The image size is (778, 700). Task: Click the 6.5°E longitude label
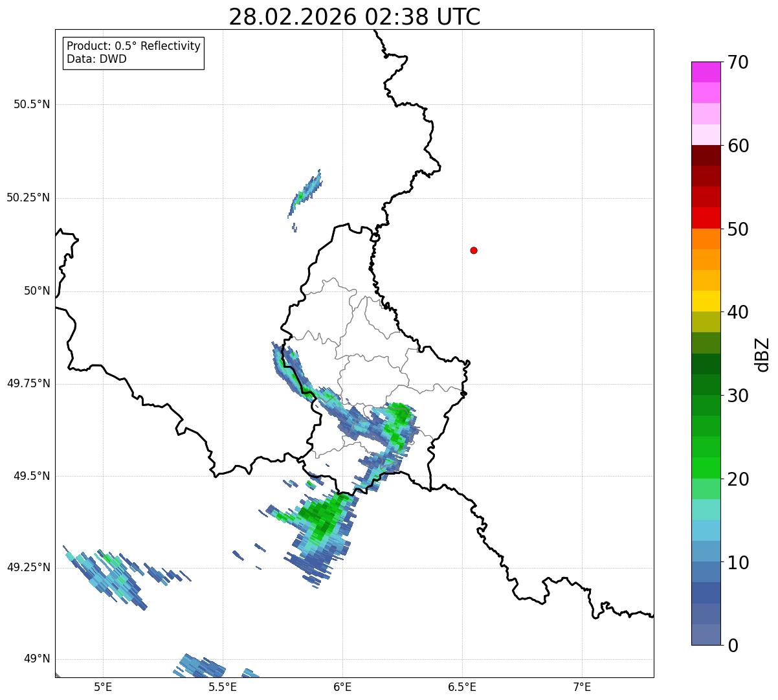(463, 686)
